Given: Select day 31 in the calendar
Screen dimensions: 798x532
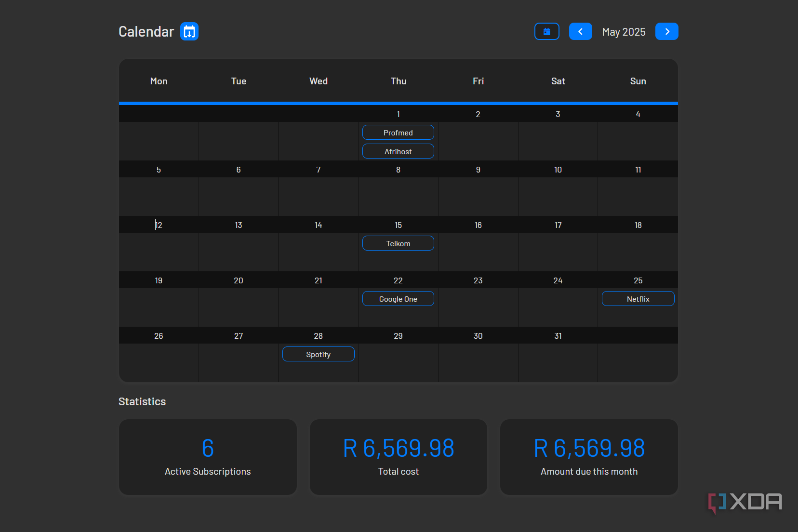Looking at the screenshot, I should click(x=558, y=336).
